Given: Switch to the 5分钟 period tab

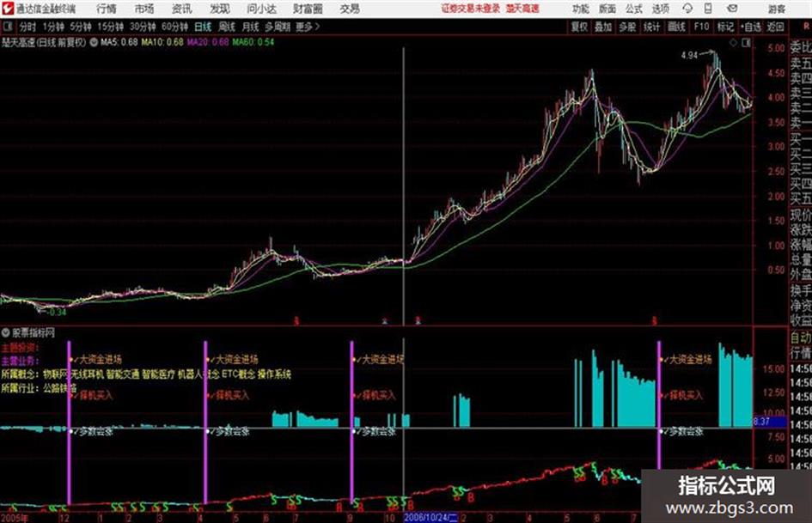Looking at the screenshot, I should 80,27.
